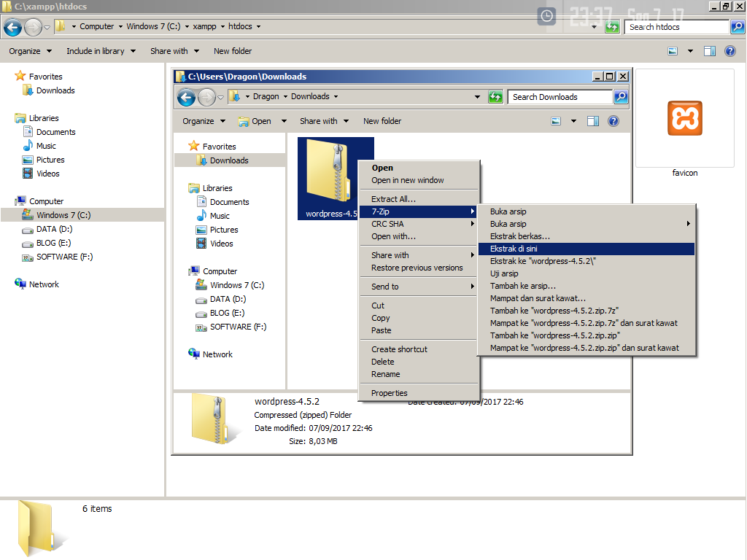Viewport: 747px width, 560px height.
Task: Open Network in htdocs sidebar
Action: pyautogui.click(x=44, y=284)
